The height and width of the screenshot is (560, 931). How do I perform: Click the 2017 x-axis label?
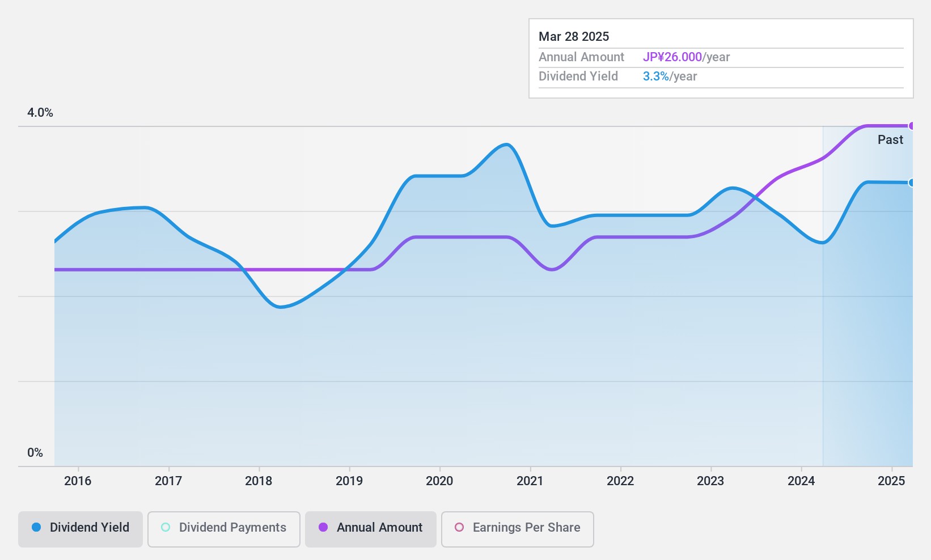click(x=168, y=481)
